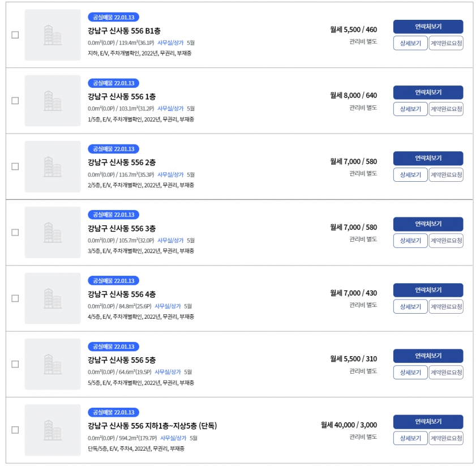Show contact info for the 1층 listing
476x466 pixels.
(x=428, y=92)
